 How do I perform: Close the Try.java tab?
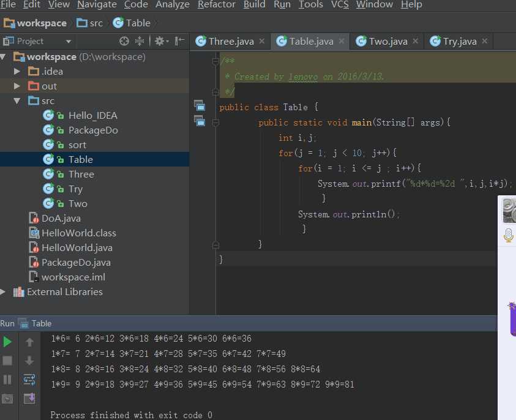[x=485, y=41]
